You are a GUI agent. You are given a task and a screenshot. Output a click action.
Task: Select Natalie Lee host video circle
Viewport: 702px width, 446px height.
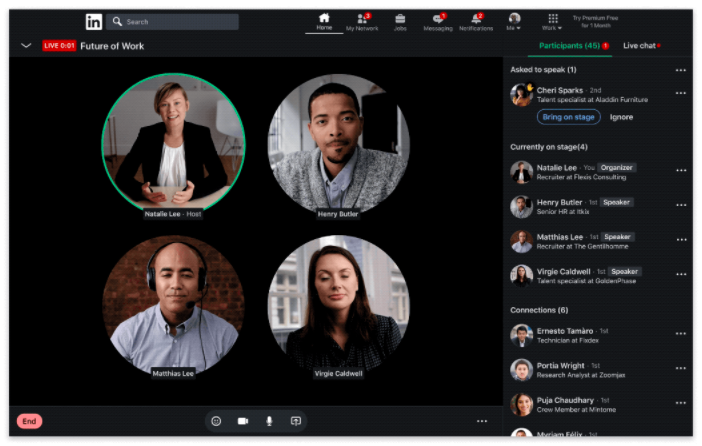tap(174, 144)
